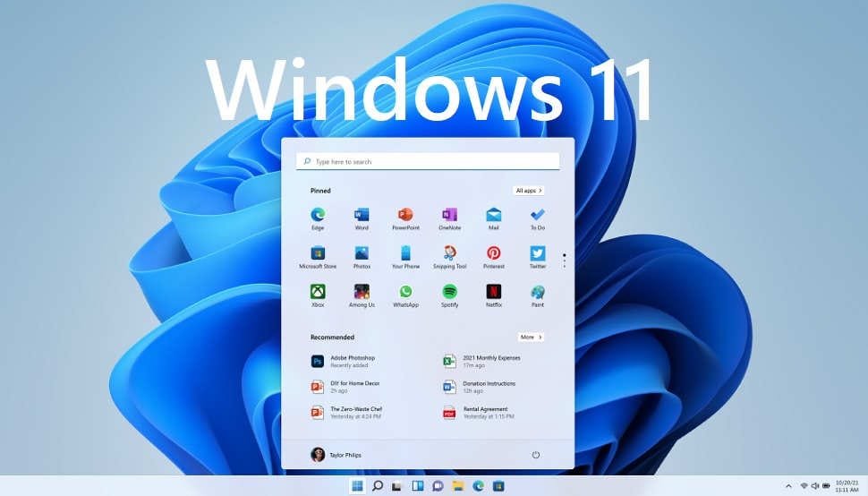868x496 pixels.
Task: Open the 2021 Monthly Expenses spreadsheet
Action: pos(490,361)
